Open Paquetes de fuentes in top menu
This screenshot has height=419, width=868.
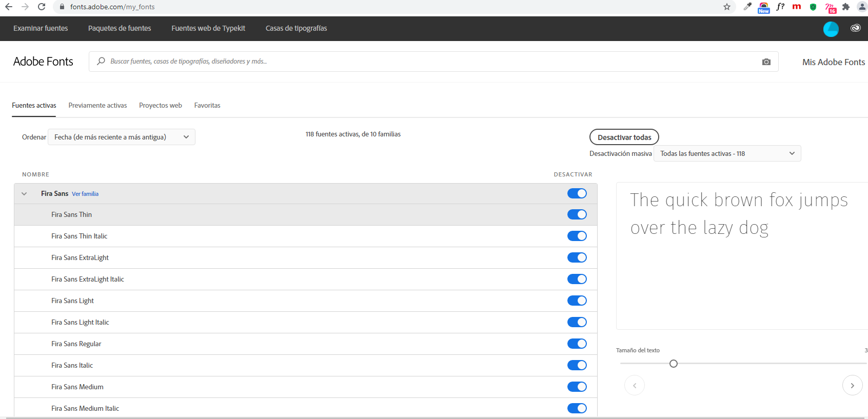point(120,28)
